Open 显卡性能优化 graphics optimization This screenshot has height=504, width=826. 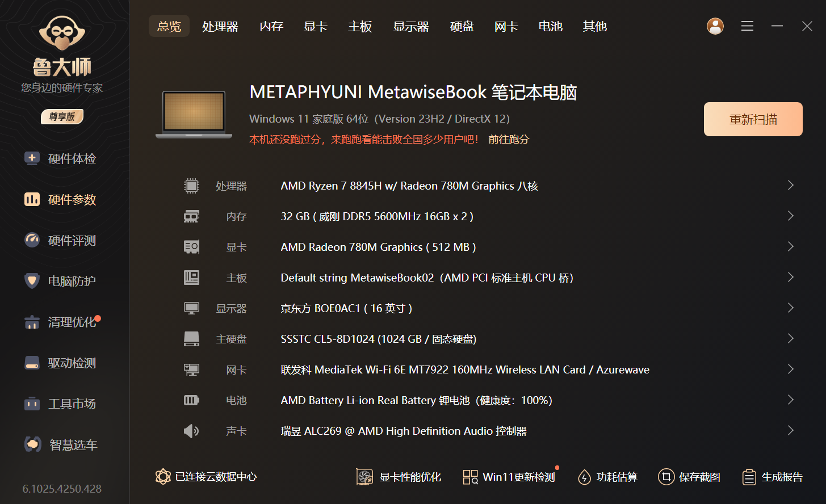tap(399, 477)
